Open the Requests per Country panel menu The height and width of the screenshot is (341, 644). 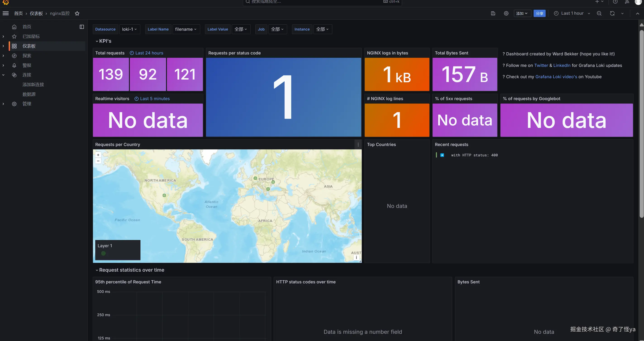pyautogui.click(x=358, y=145)
